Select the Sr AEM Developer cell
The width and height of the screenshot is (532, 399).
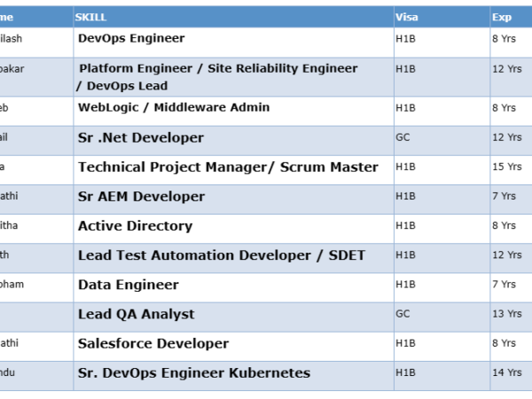click(141, 196)
